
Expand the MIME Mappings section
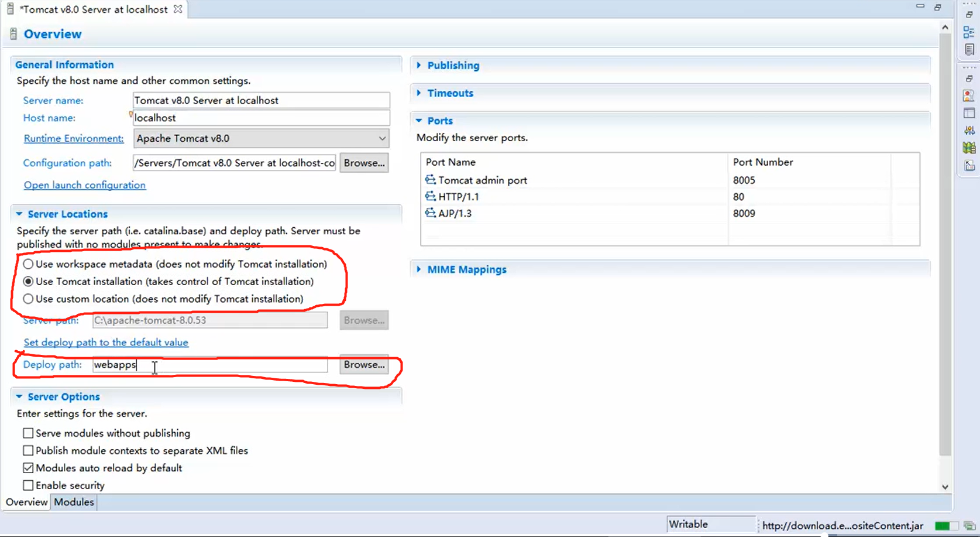419,269
